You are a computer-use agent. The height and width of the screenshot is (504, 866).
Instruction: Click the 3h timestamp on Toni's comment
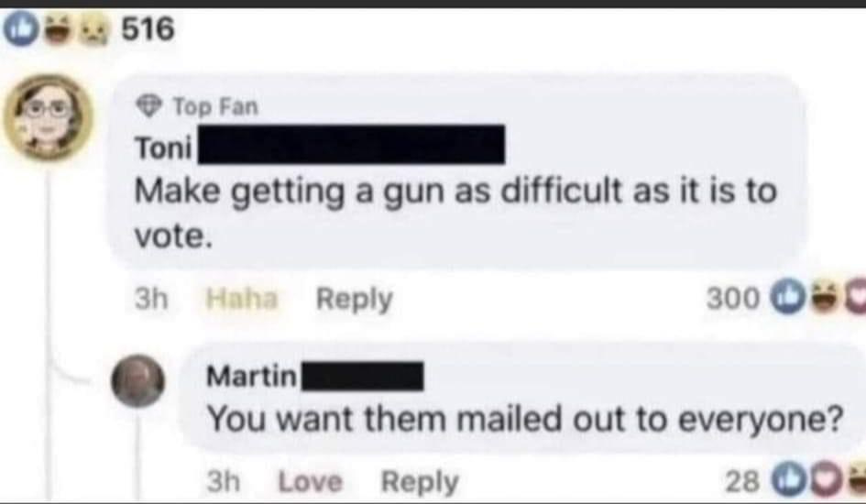[x=151, y=300]
